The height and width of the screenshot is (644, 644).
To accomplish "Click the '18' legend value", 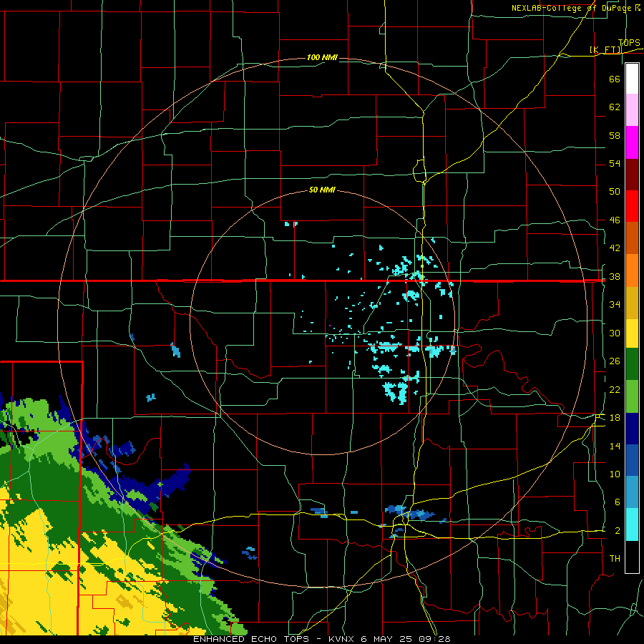I will [615, 418].
